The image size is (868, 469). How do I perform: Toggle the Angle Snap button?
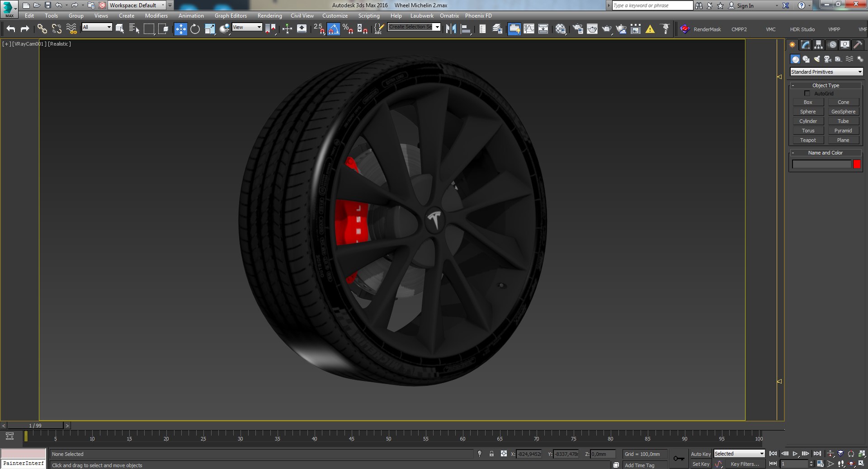(x=333, y=29)
